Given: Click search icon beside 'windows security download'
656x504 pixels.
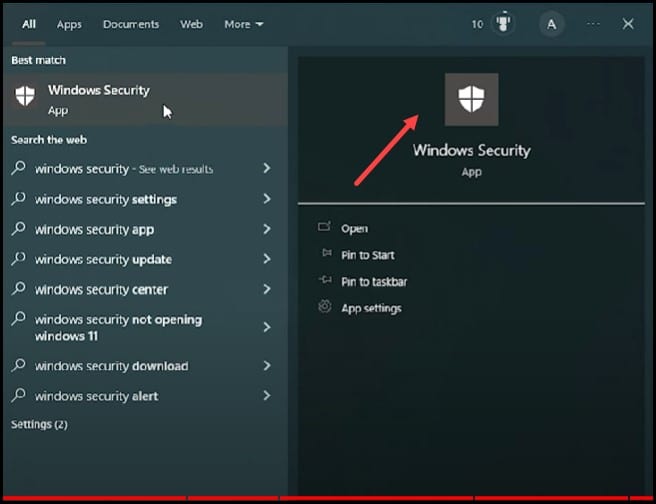Looking at the screenshot, I should [18, 366].
